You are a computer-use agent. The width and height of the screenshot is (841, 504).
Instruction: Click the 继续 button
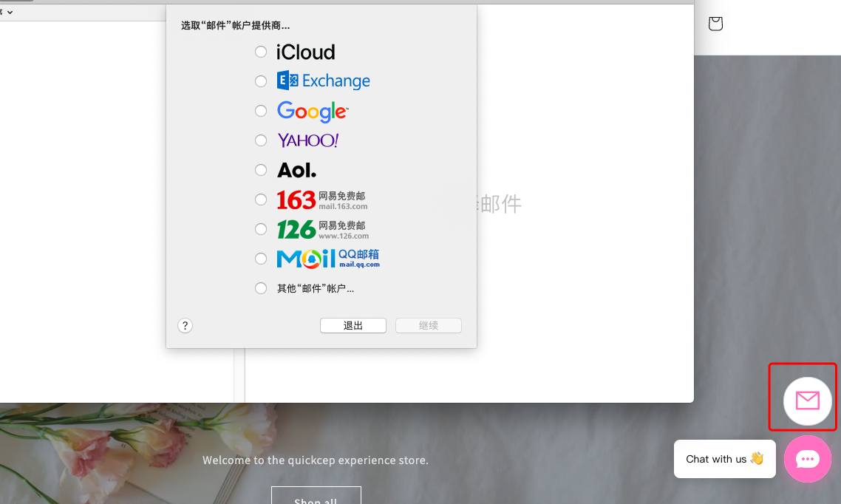[429, 325]
